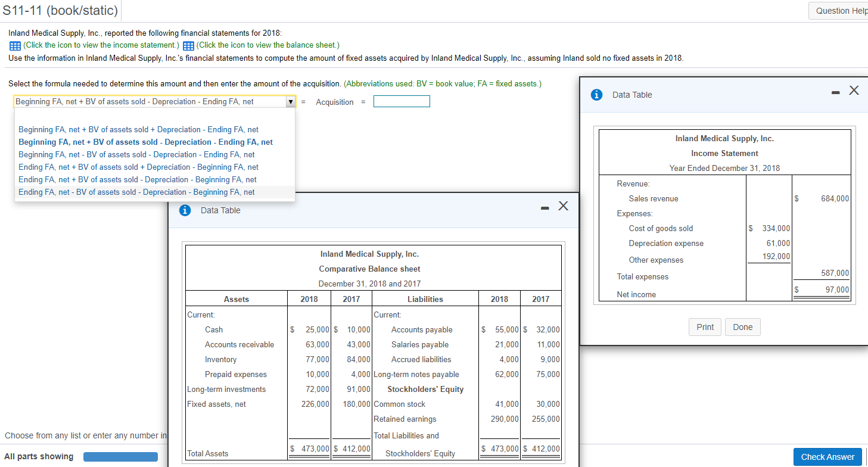Click the S11-11 (book/static) title
This screenshot has width=868, height=467.
coord(61,11)
